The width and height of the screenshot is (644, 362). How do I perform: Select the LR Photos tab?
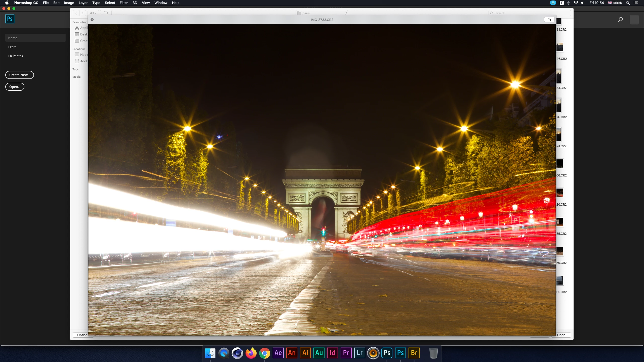click(x=16, y=56)
